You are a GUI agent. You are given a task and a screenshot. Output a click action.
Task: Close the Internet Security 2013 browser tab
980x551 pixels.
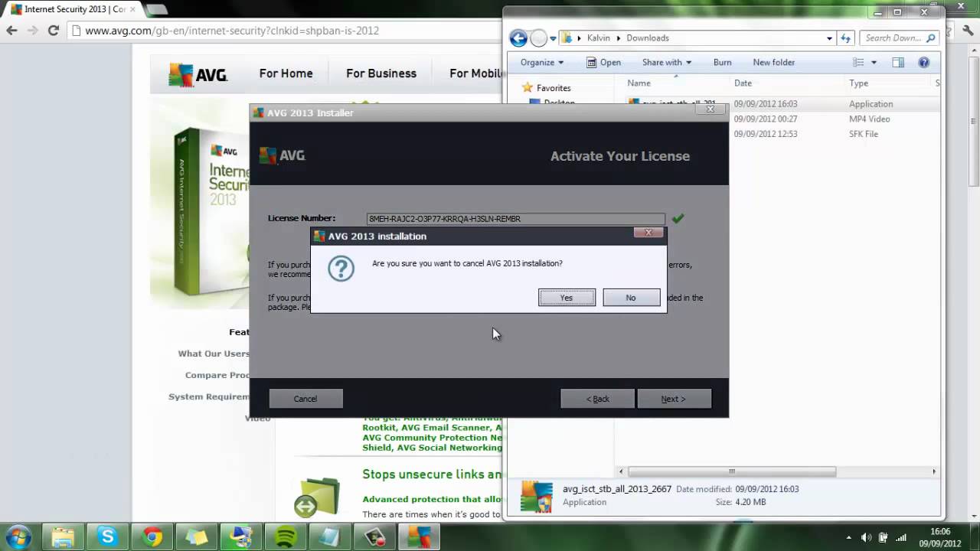[134, 9]
